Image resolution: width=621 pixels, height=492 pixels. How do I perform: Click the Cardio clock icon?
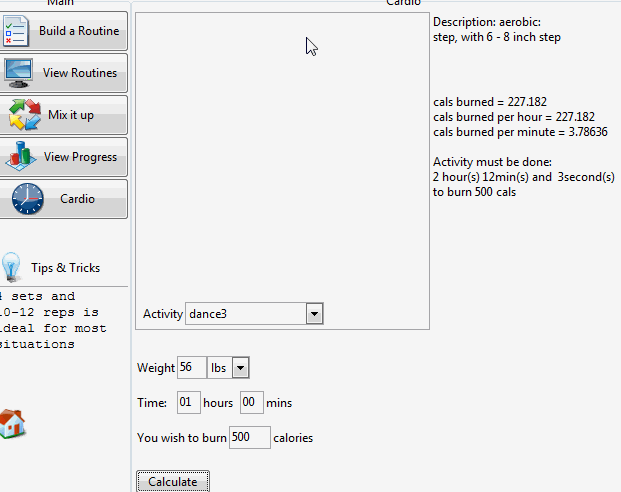(x=27, y=199)
